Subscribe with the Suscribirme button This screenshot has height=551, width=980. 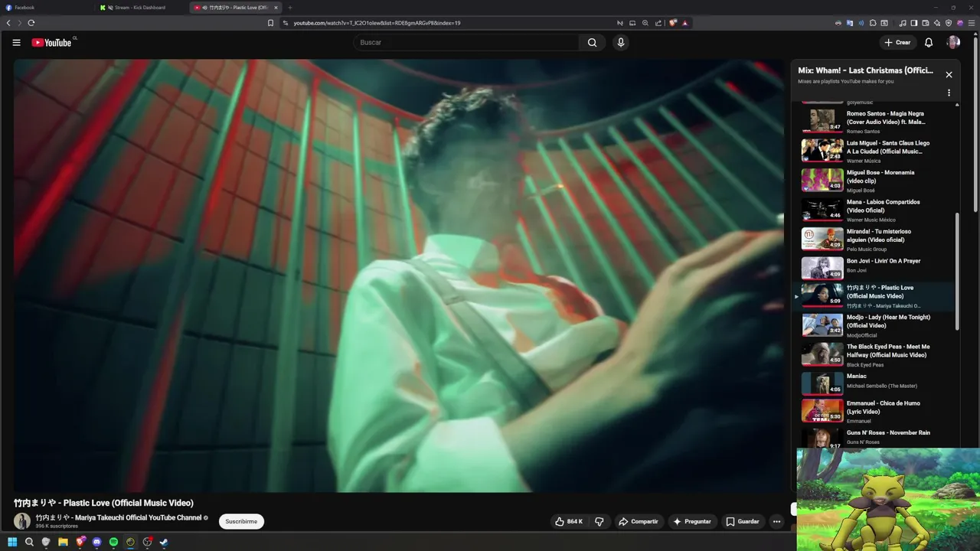(x=241, y=521)
